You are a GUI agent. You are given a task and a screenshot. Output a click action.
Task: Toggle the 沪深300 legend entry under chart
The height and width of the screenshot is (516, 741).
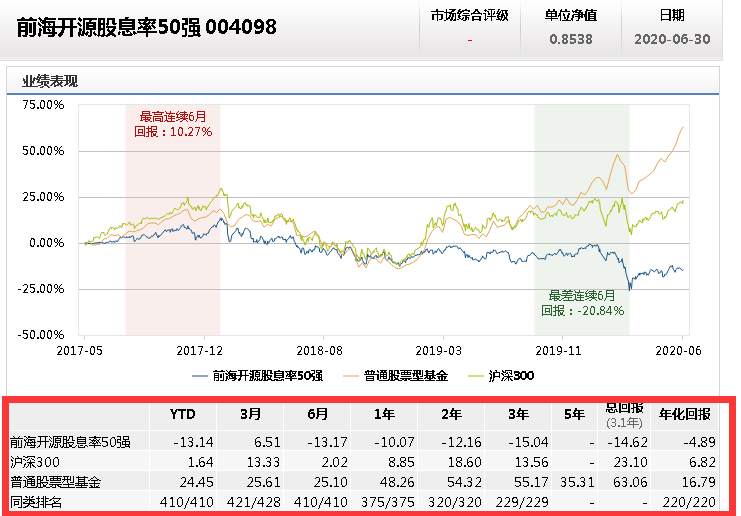501,376
